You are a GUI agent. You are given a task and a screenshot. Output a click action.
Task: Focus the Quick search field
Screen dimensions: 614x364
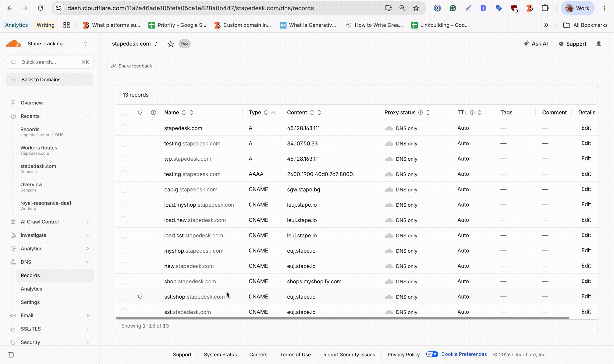(x=50, y=62)
